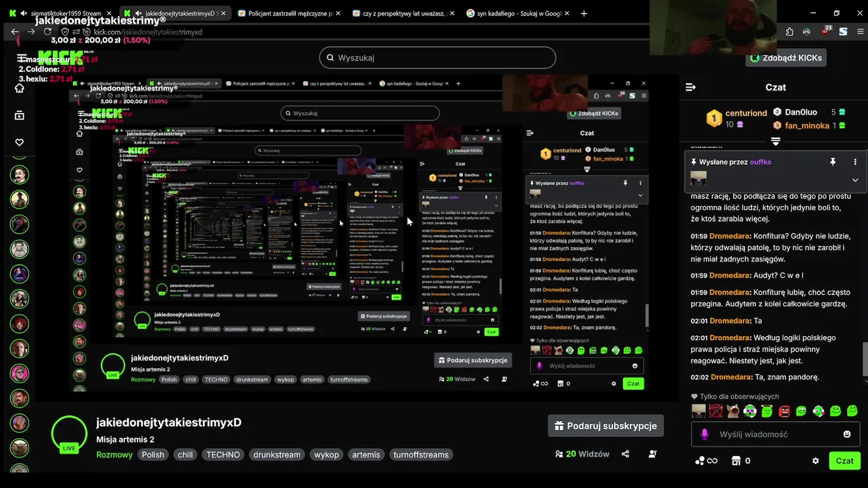Click in the Wyszukaj search field

coord(437,58)
